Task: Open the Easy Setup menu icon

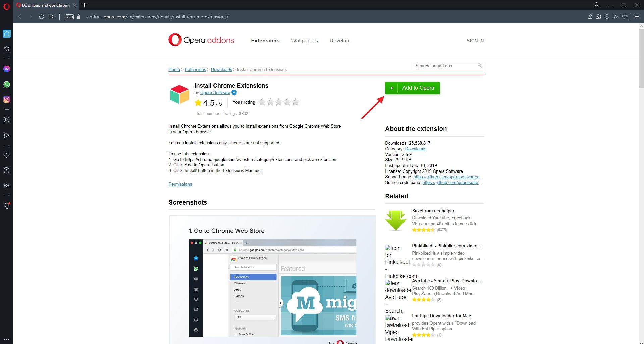Action: (x=637, y=17)
